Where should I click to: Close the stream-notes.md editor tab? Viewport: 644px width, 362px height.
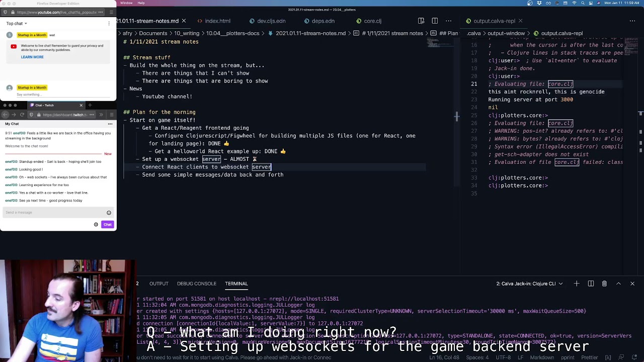tap(184, 21)
